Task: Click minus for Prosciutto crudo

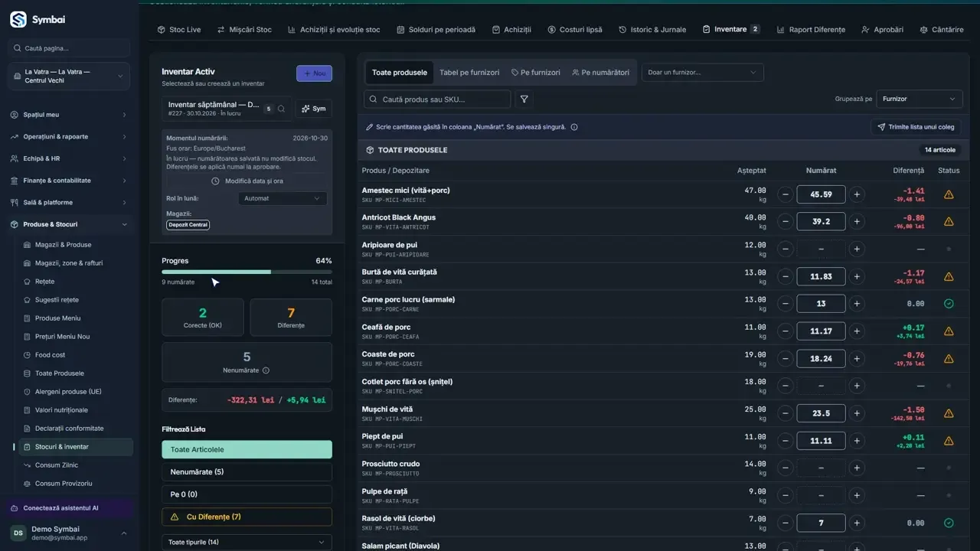Action: pos(785,468)
